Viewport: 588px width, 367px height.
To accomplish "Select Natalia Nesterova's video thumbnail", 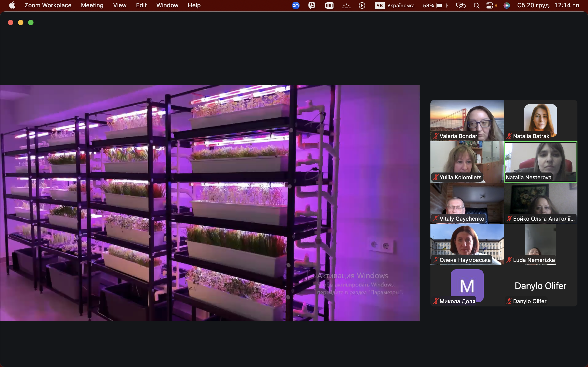I will pyautogui.click(x=540, y=162).
